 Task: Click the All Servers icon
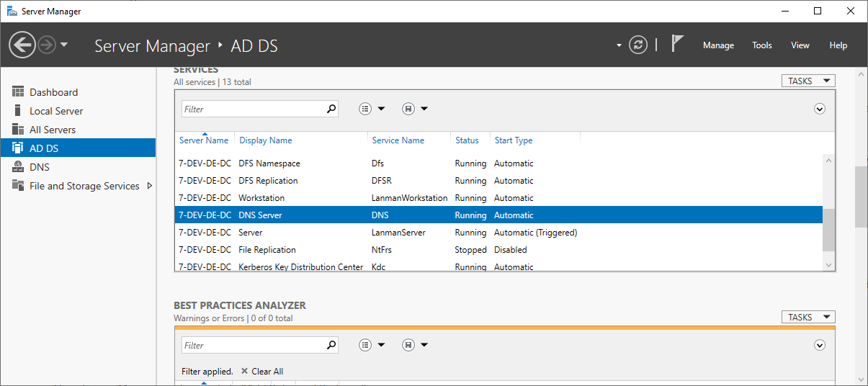point(18,130)
